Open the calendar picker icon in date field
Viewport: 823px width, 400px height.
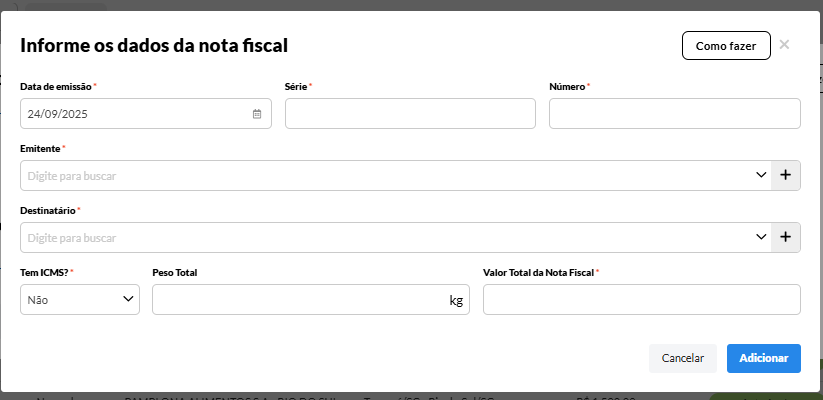[257, 114]
